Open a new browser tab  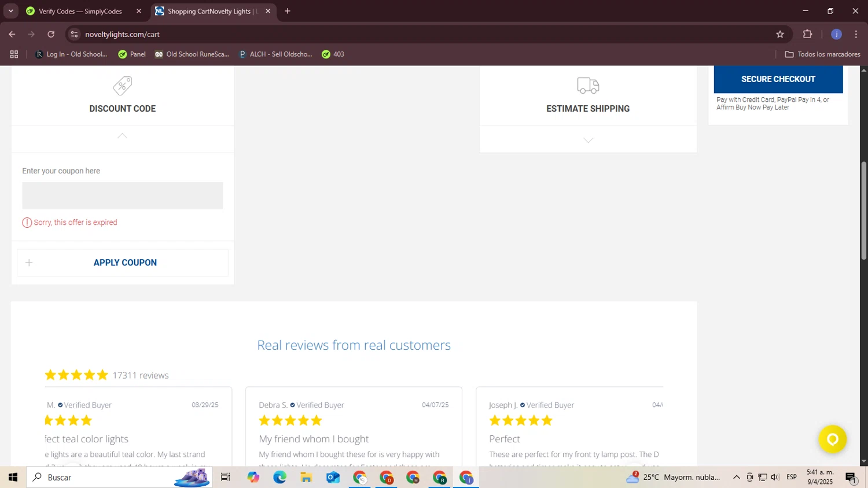pos(288,11)
